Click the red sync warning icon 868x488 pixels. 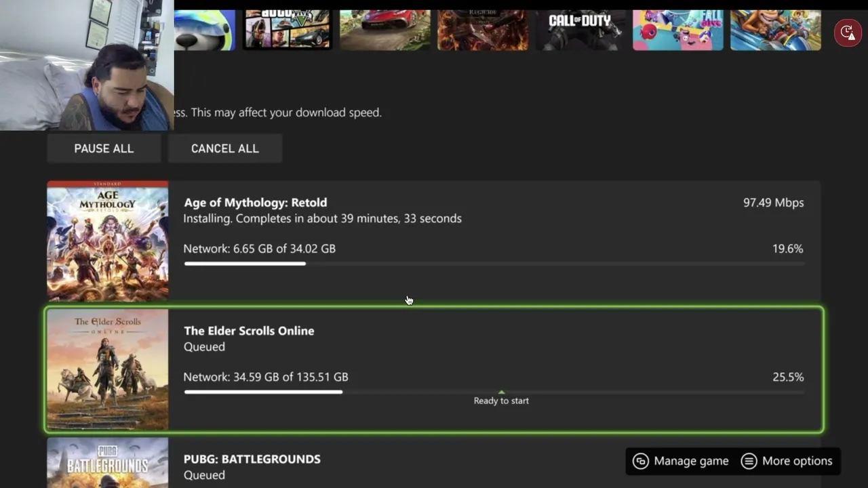(x=848, y=32)
